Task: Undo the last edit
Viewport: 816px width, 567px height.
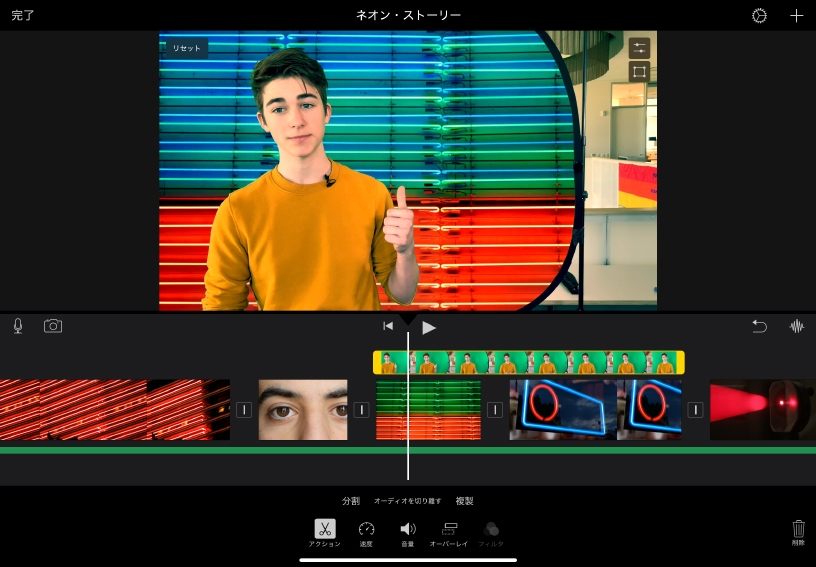Action: (x=760, y=326)
